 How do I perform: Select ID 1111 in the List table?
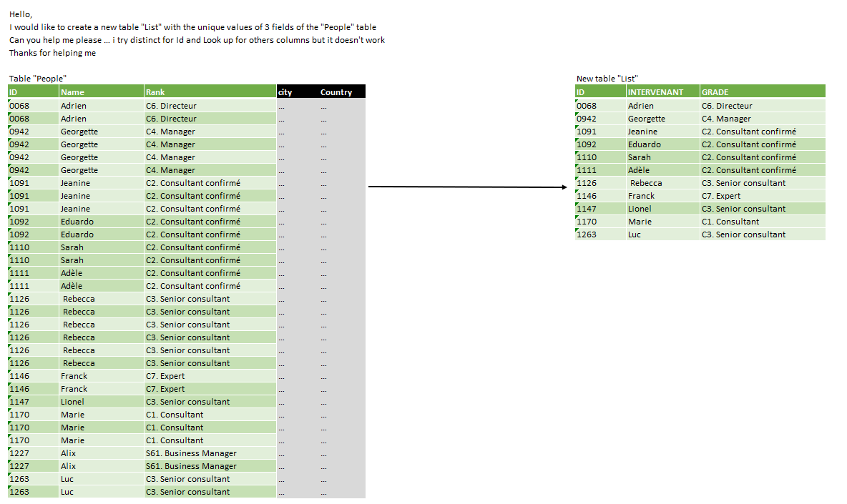click(x=601, y=171)
